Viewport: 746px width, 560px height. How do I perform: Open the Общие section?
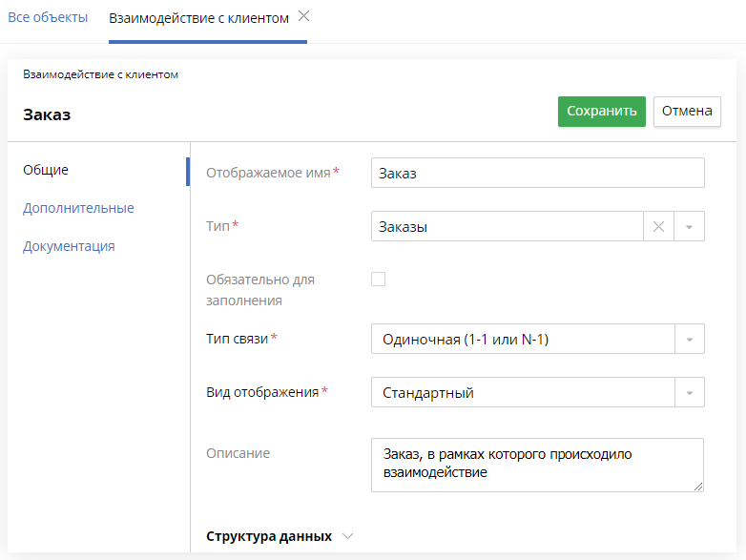[x=46, y=170]
